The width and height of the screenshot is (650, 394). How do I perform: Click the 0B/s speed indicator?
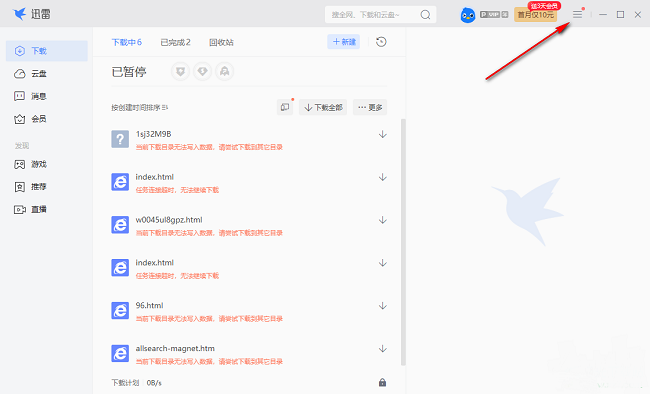click(154, 382)
